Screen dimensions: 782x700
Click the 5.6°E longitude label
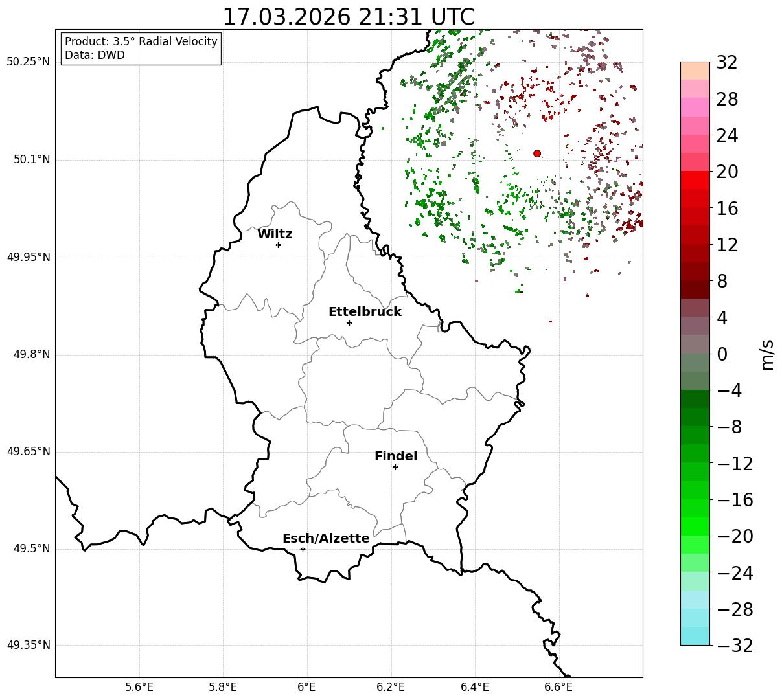[139, 687]
